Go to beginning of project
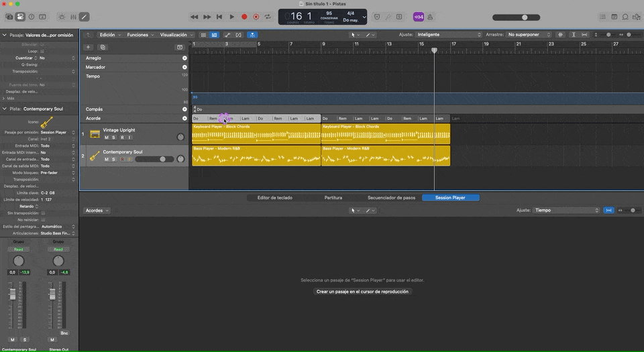 pos(219,17)
